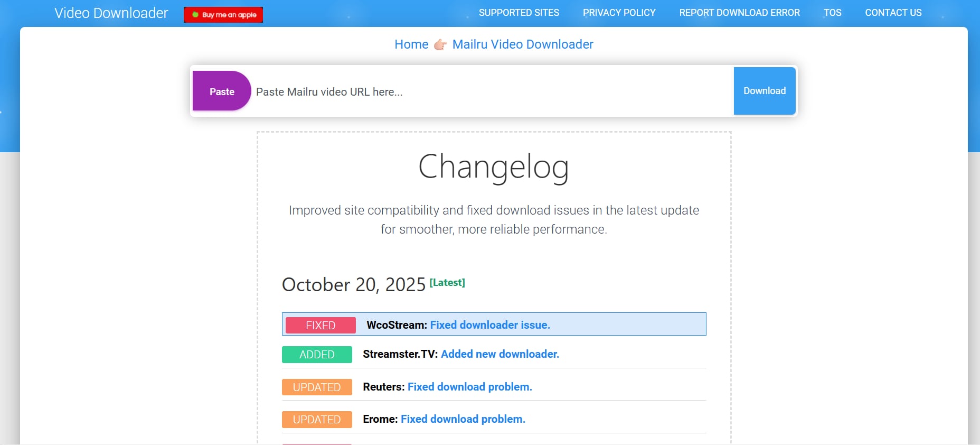Image resolution: width=980 pixels, height=445 pixels.
Task: Click the green [Latest] tag
Action: coord(447,283)
